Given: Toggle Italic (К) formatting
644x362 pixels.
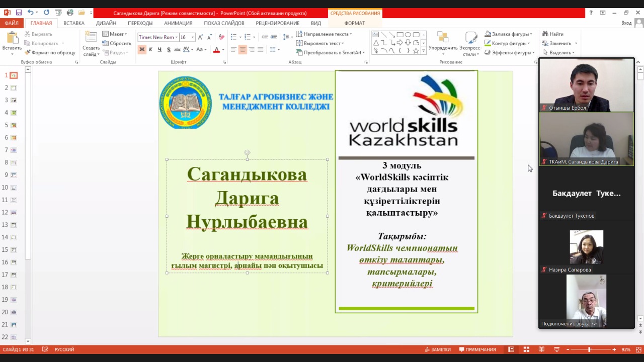Looking at the screenshot, I should 150,50.
